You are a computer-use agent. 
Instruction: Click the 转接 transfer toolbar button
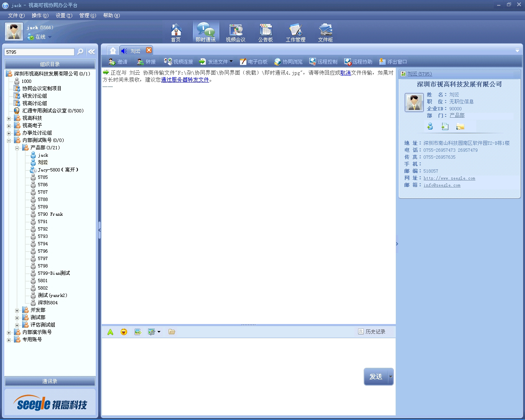pyautogui.click(x=146, y=62)
